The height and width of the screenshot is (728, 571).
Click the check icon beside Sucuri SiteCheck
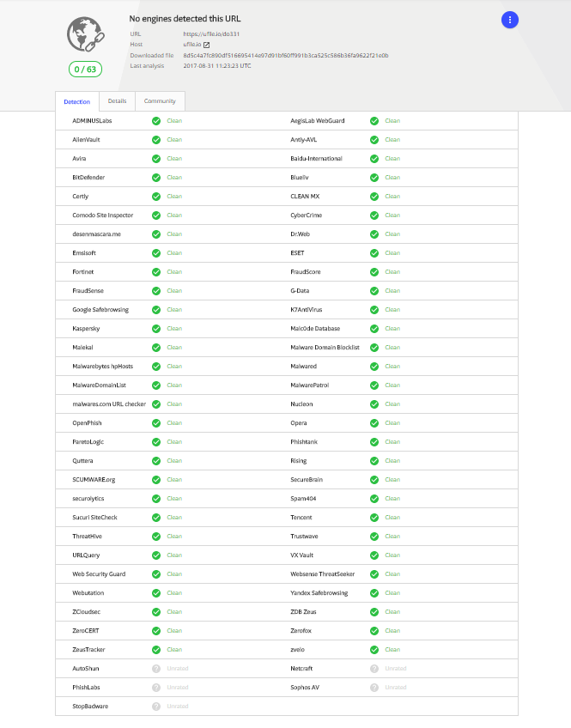(x=156, y=518)
